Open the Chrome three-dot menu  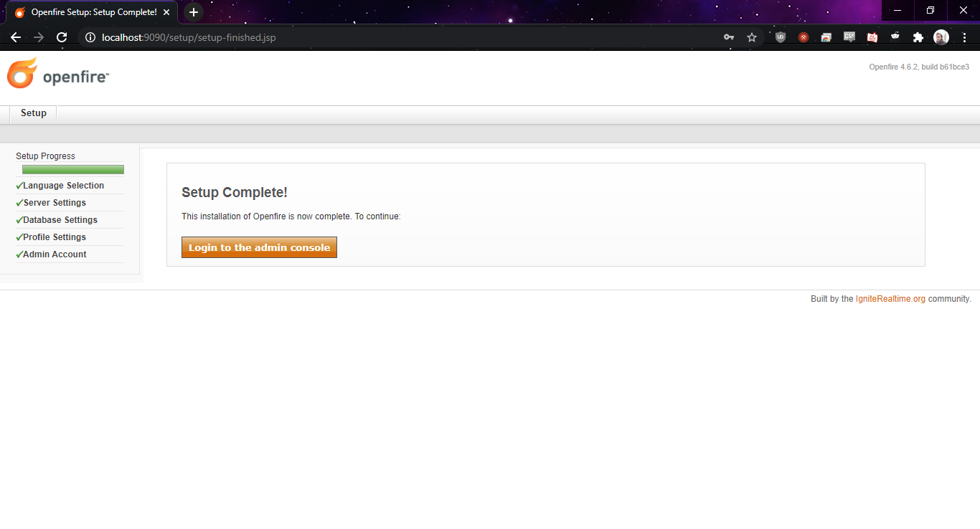pyautogui.click(x=964, y=37)
